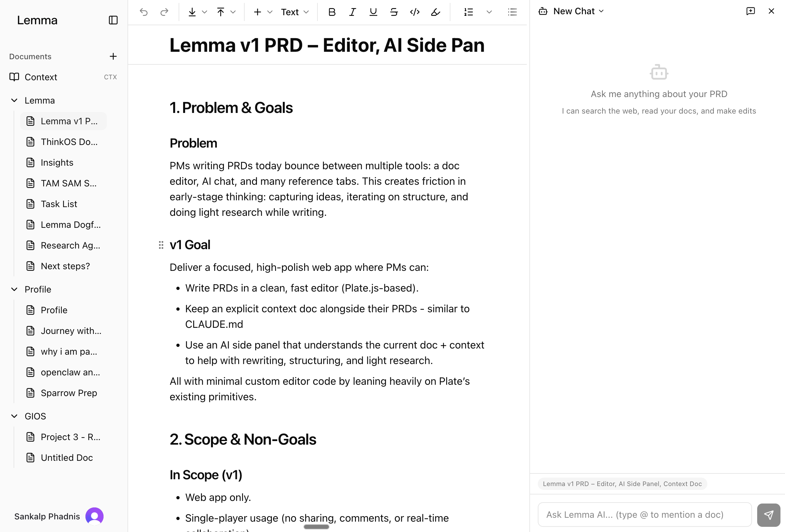Open the Text style dropdown
The width and height of the screenshot is (785, 532).
pos(294,12)
